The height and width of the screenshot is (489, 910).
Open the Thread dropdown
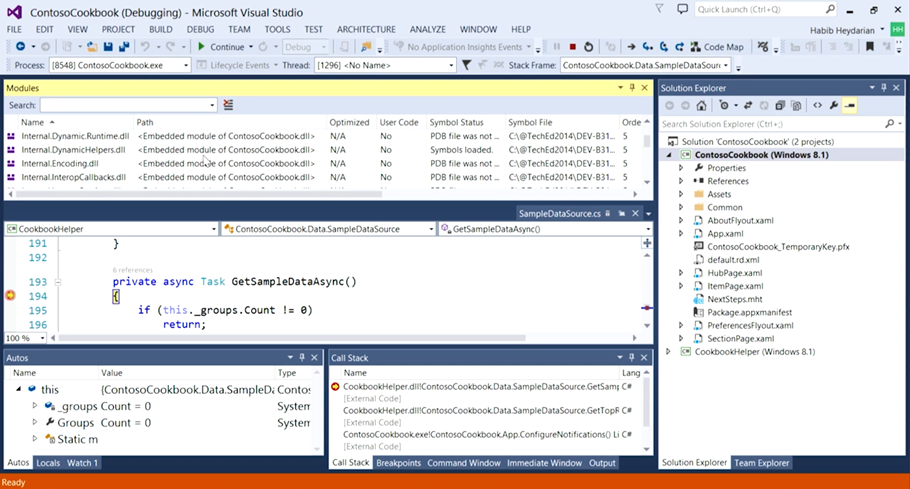coord(451,66)
